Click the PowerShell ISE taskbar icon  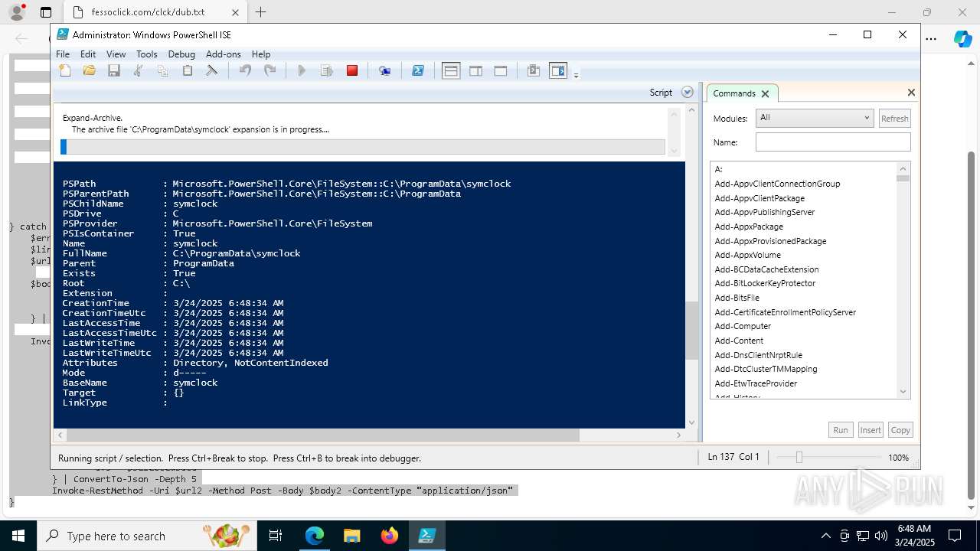[427, 536]
